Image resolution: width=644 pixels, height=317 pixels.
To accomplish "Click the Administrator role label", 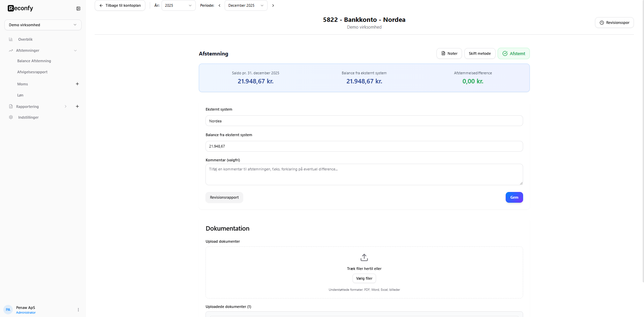I will click(26, 313).
